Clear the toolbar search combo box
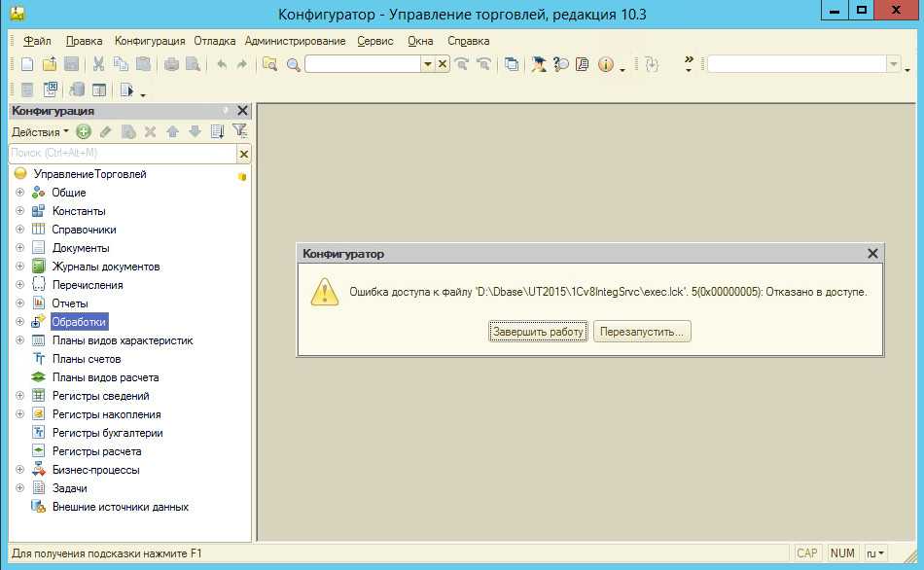Image resolution: width=924 pixels, height=570 pixels. (x=443, y=64)
